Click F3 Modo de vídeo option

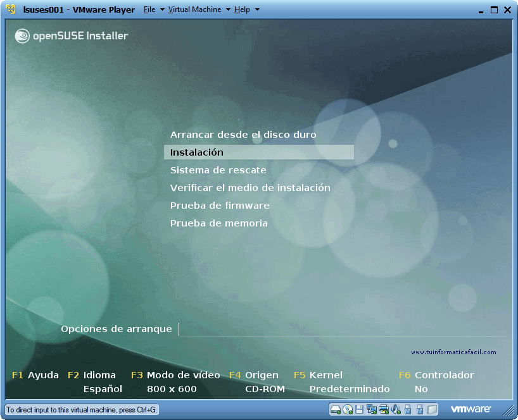tap(175, 375)
